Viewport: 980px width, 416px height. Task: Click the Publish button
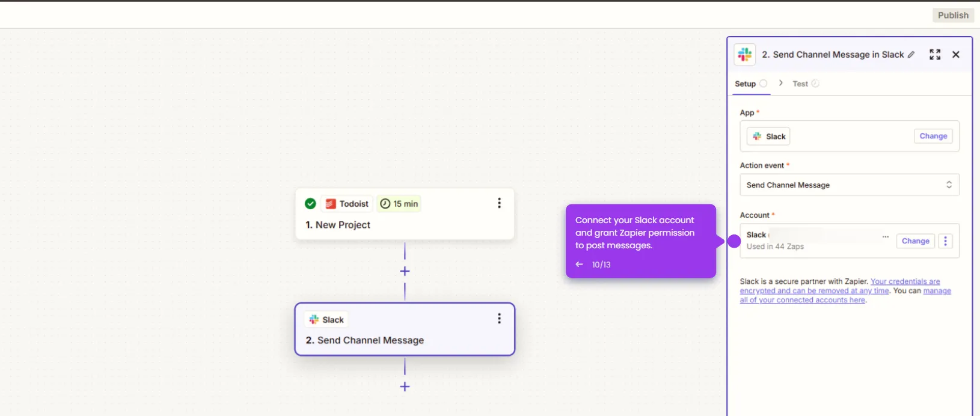point(953,15)
